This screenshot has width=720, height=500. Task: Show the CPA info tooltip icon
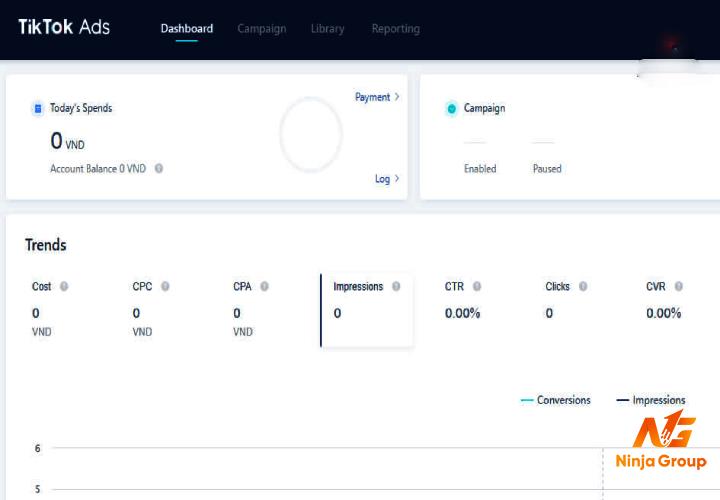[x=264, y=286]
